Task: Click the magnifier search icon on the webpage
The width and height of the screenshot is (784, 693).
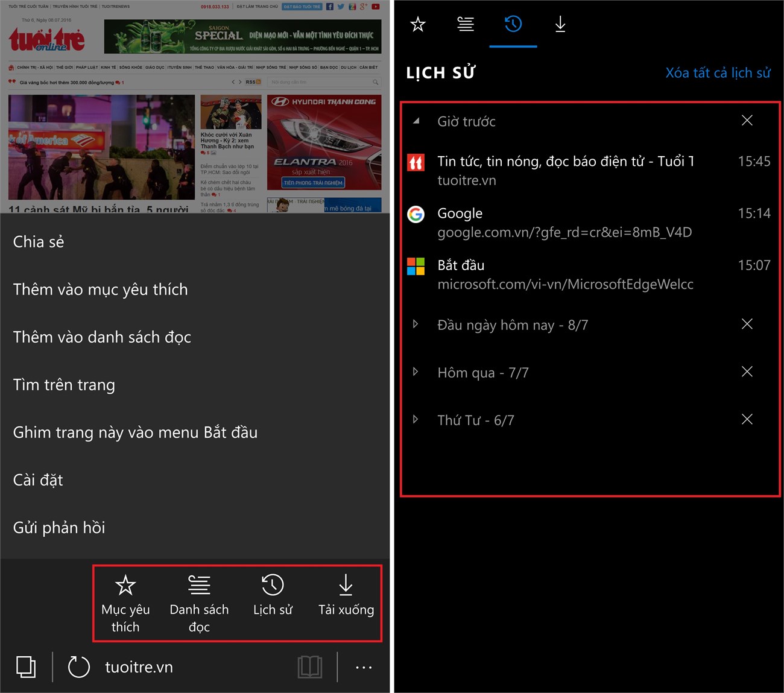Action: tap(376, 82)
